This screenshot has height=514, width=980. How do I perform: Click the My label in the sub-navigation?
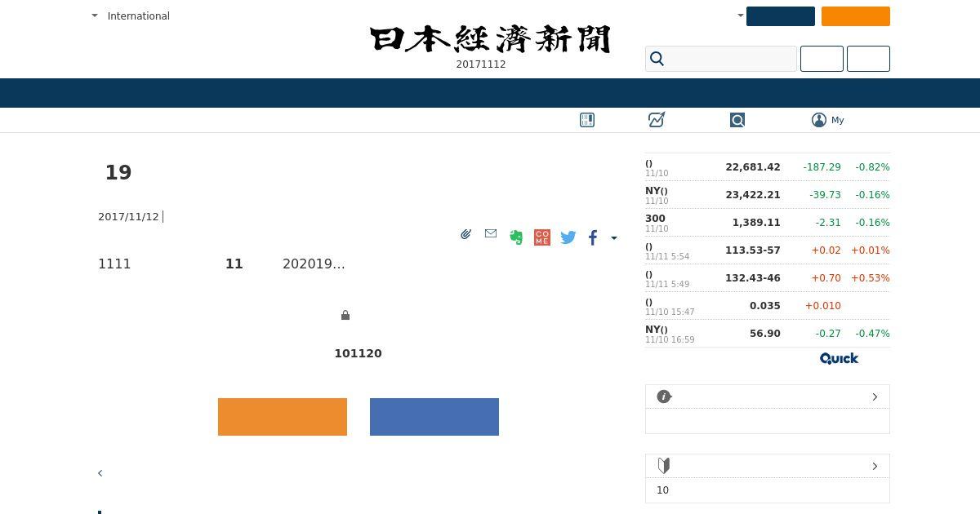tap(838, 120)
